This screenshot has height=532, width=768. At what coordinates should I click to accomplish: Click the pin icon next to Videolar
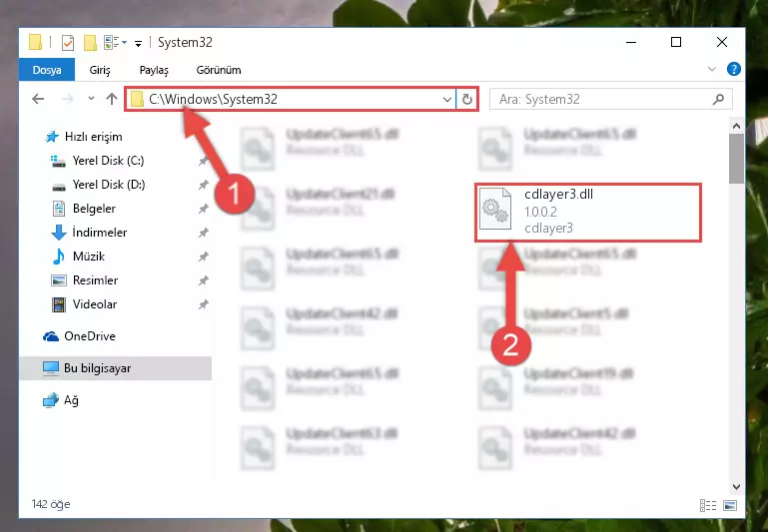[x=203, y=304]
